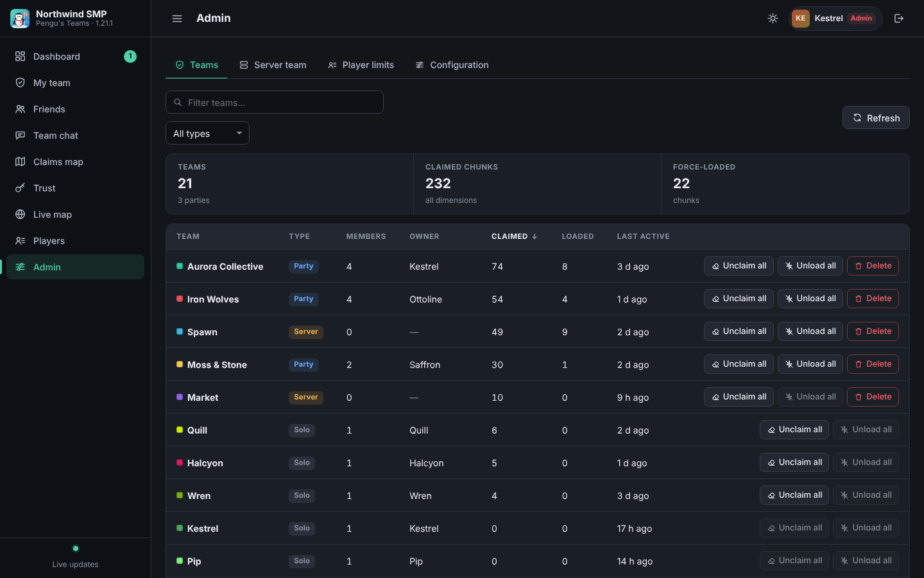Delete the Market team
The width and height of the screenshot is (924, 578).
(873, 397)
